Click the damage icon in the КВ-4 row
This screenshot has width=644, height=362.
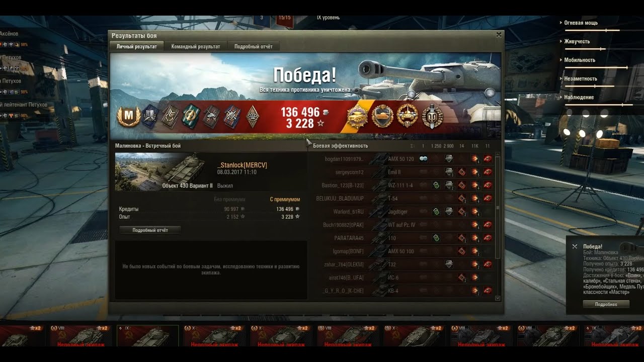474,291
